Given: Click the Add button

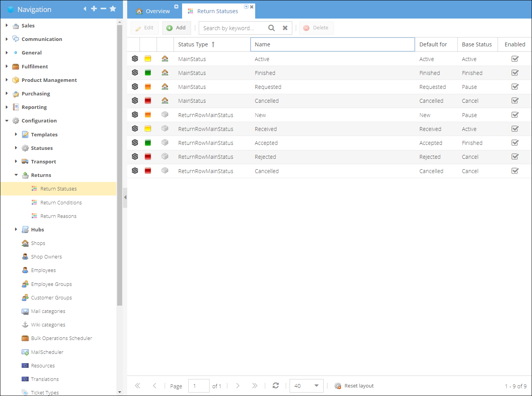Looking at the screenshot, I should [176, 28].
